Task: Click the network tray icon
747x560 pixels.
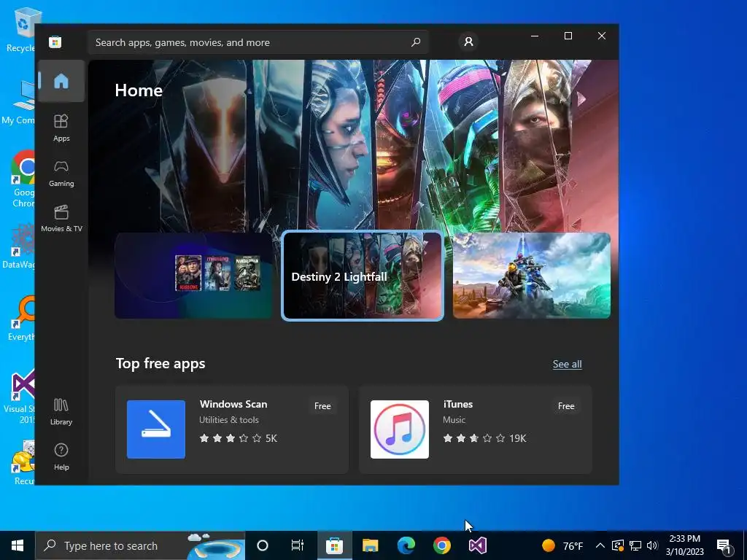Action: pyautogui.click(x=635, y=545)
